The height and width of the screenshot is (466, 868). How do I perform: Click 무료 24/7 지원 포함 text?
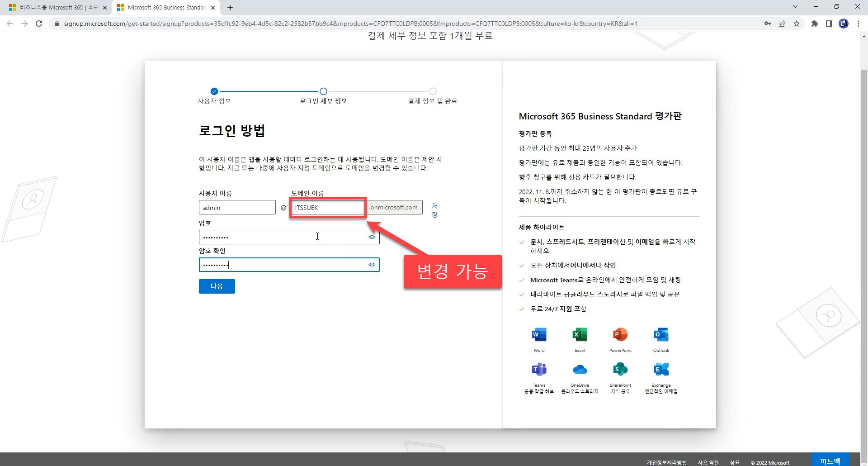558,309
